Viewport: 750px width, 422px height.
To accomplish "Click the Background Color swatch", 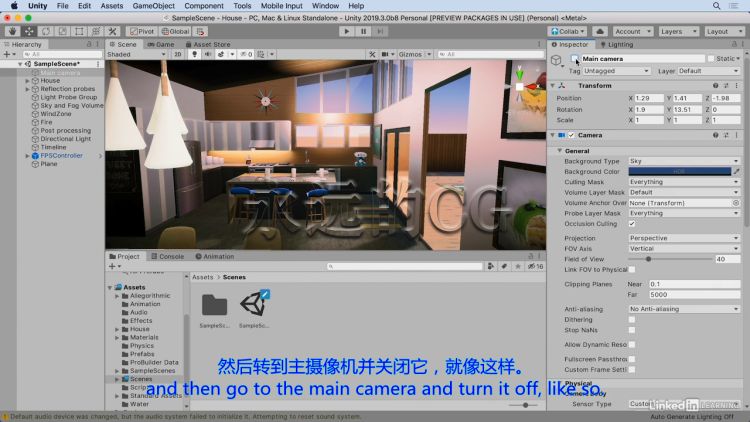I will [679, 171].
